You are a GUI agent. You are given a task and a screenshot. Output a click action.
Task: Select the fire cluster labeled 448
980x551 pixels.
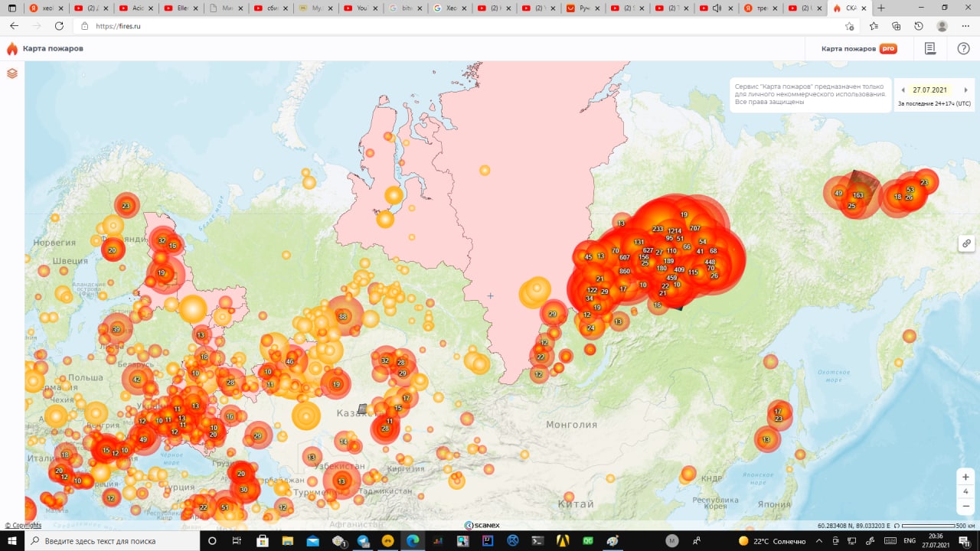coord(710,262)
